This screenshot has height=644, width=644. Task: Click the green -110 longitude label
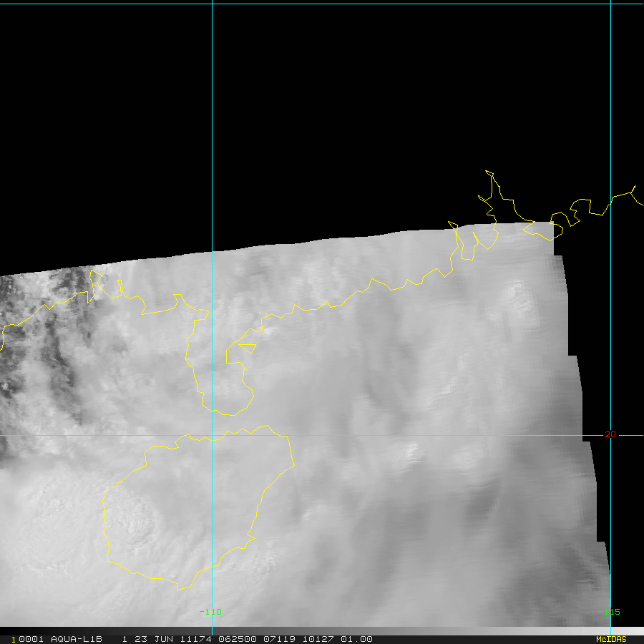click(210, 612)
